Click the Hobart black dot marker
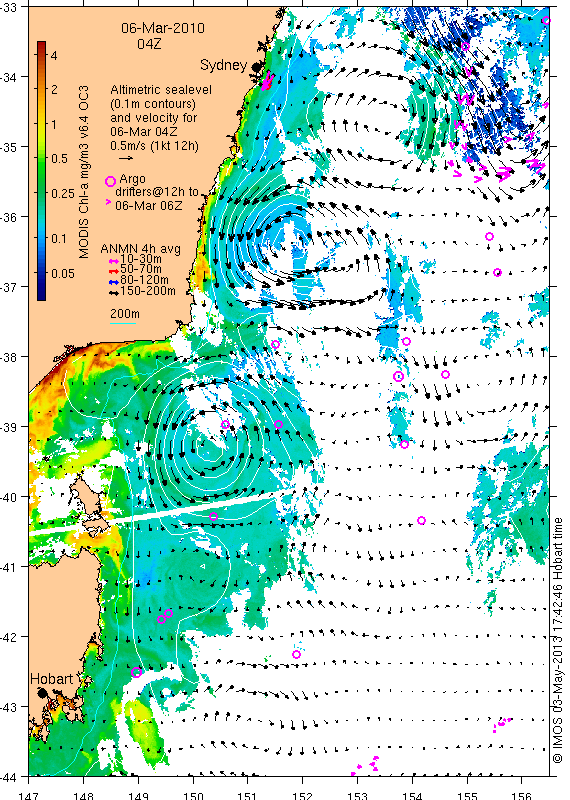Image resolution: width=570 pixels, height=800 pixels. (43, 693)
